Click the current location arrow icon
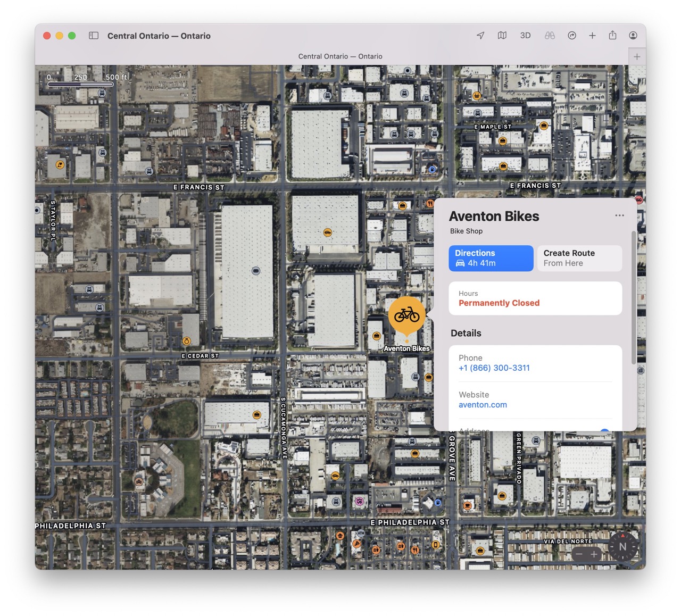681x616 pixels. pyautogui.click(x=480, y=36)
